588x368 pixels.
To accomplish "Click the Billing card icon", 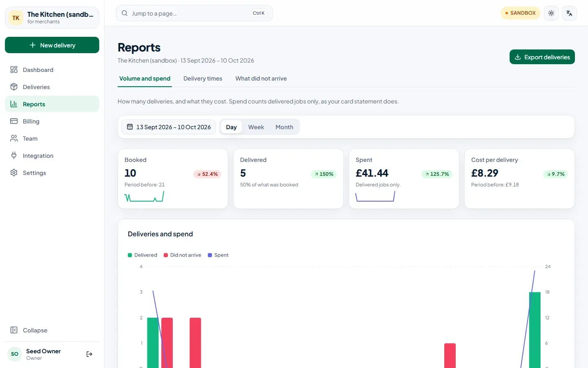I will pos(14,121).
